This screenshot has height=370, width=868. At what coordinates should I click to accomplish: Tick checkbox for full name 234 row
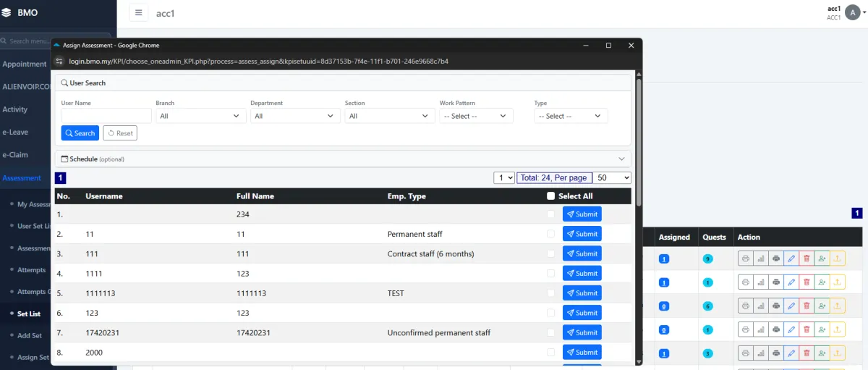coord(551,214)
